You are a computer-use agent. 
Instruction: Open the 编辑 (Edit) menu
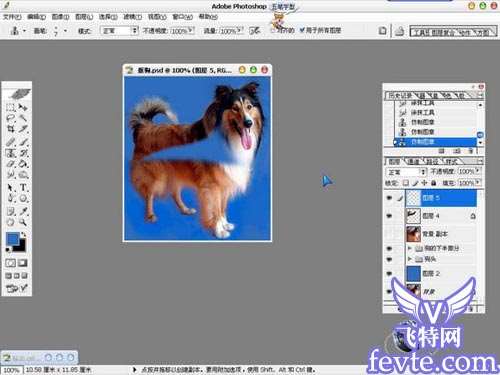click(x=36, y=16)
